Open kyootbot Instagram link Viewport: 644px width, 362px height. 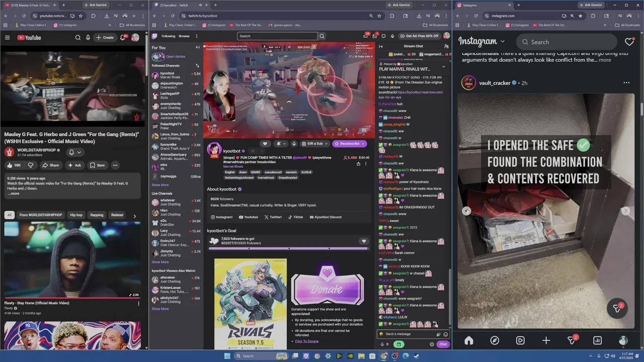[x=222, y=217]
